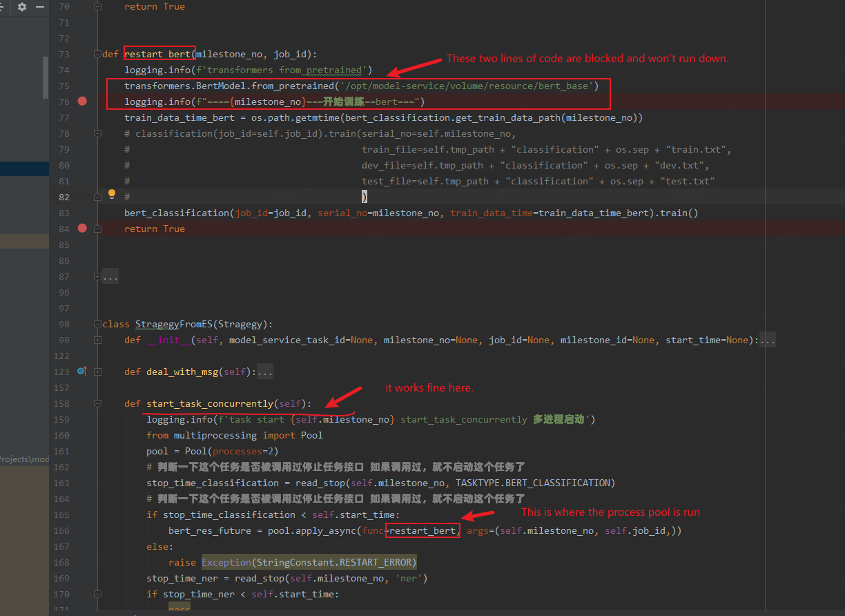Place the cursor on the restart_bert call at line 166

pos(422,530)
